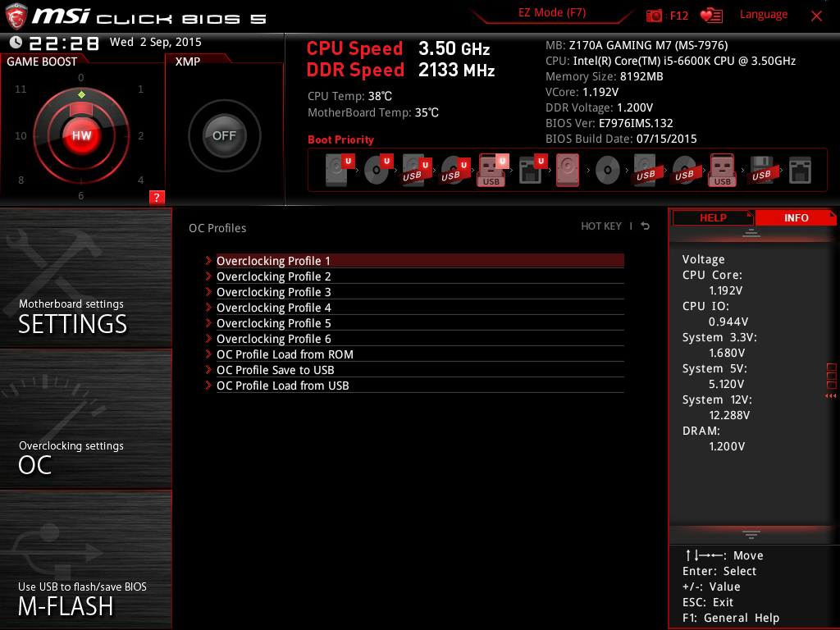Toggle the XMP OFF switch
The width and height of the screenshot is (840, 630).
click(225, 135)
